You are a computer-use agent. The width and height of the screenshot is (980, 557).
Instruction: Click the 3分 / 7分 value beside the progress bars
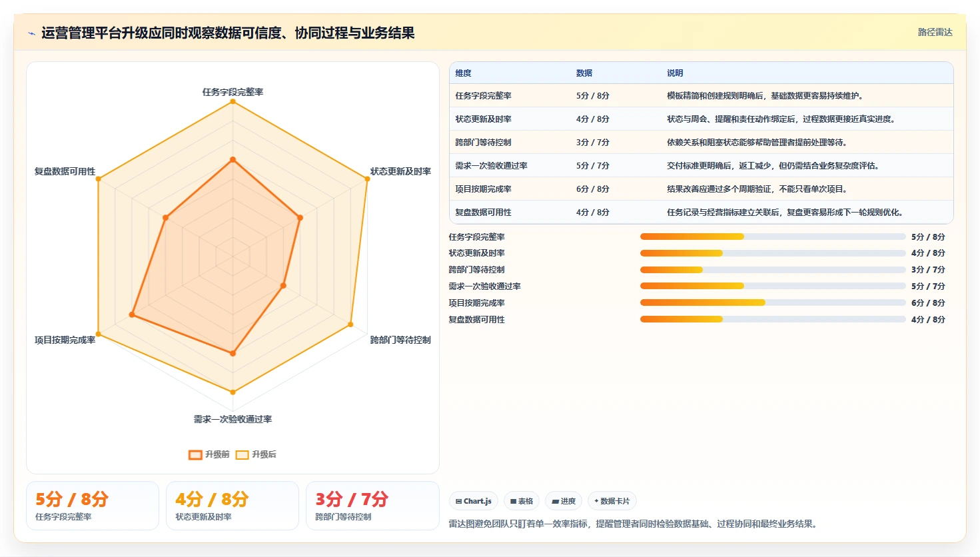pyautogui.click(x=928, y=270)
